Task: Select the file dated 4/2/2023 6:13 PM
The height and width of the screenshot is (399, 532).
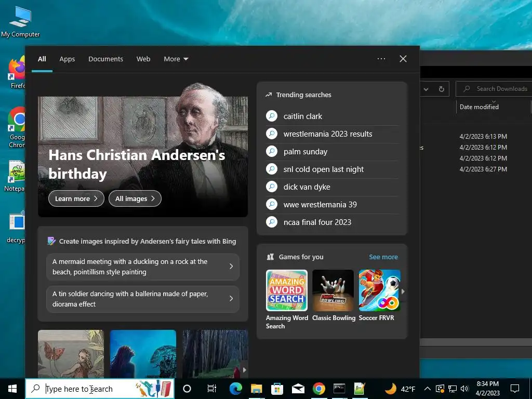Action: coord(483,137)
